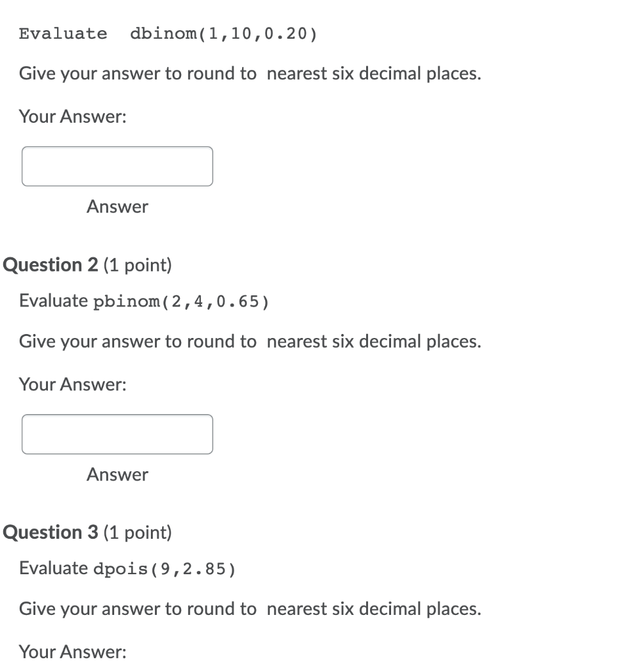The height and width of the screenshot is (672, 624).
Task: Click Your Answer text under Question 1
Action: click(72, 116)
